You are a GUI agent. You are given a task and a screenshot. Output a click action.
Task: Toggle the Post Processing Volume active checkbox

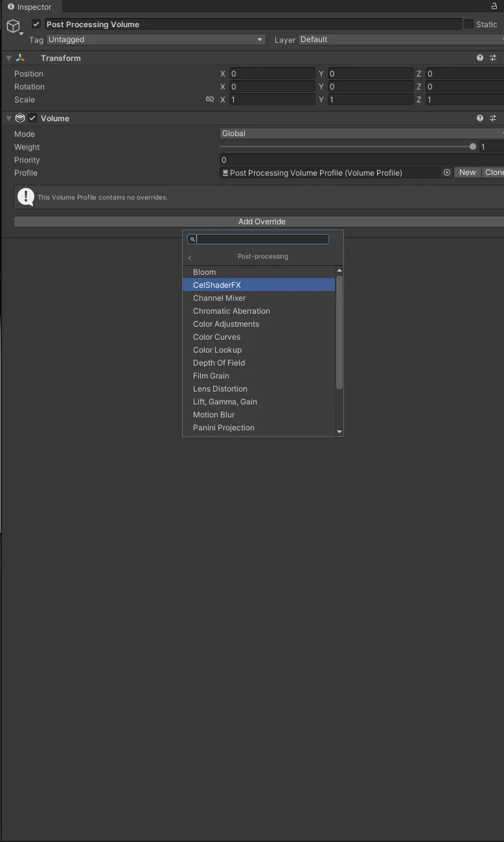point(36,24)
